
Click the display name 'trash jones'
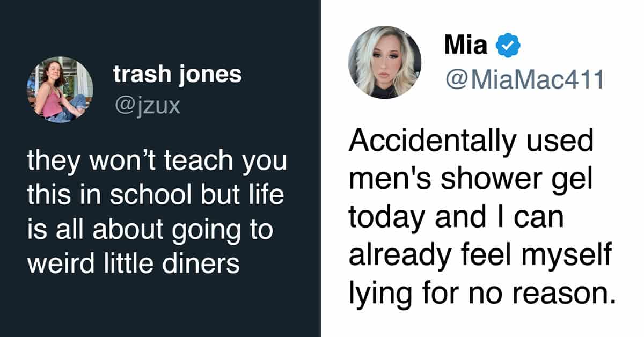click(x=177, y=75)
